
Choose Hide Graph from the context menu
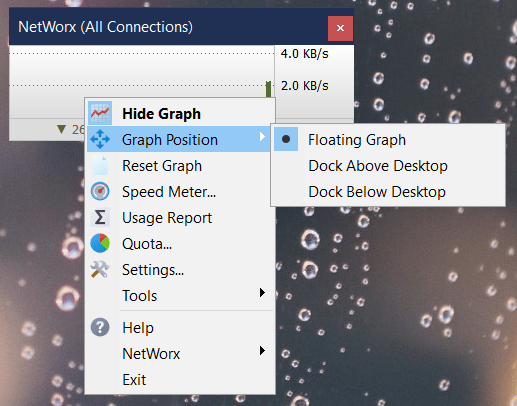click(180, 113)
